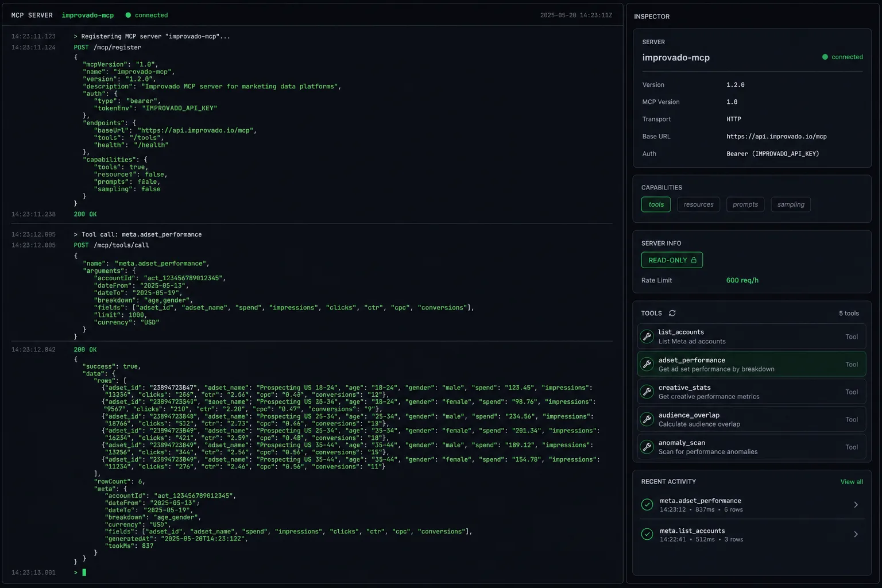The height and width of the screenshot is (588, 882).
Task: Click the READ-ONLY badge button
Action: click(672, 260)
